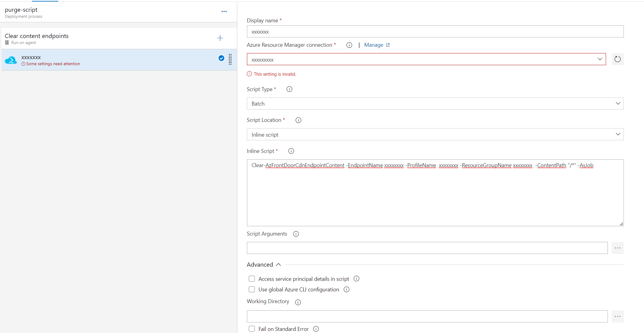Browse Working Directory with ellipsis button

point(617,316)
